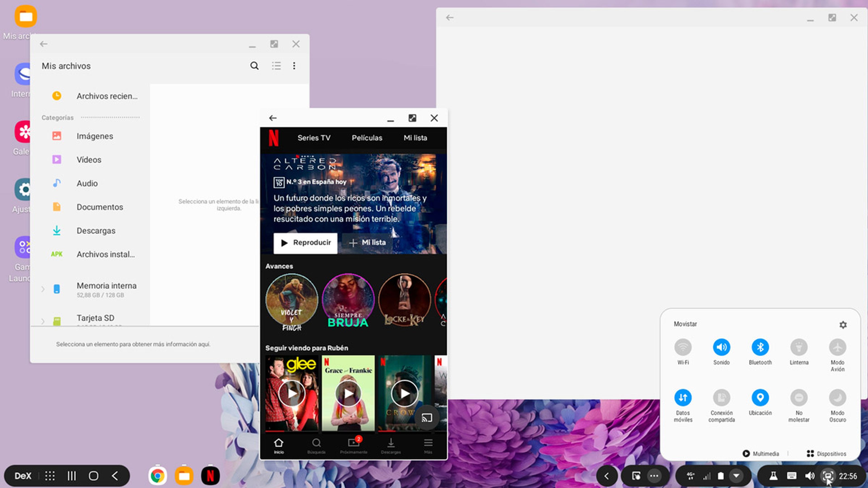Expand Tarjeta SD chevron

(43, 321)
